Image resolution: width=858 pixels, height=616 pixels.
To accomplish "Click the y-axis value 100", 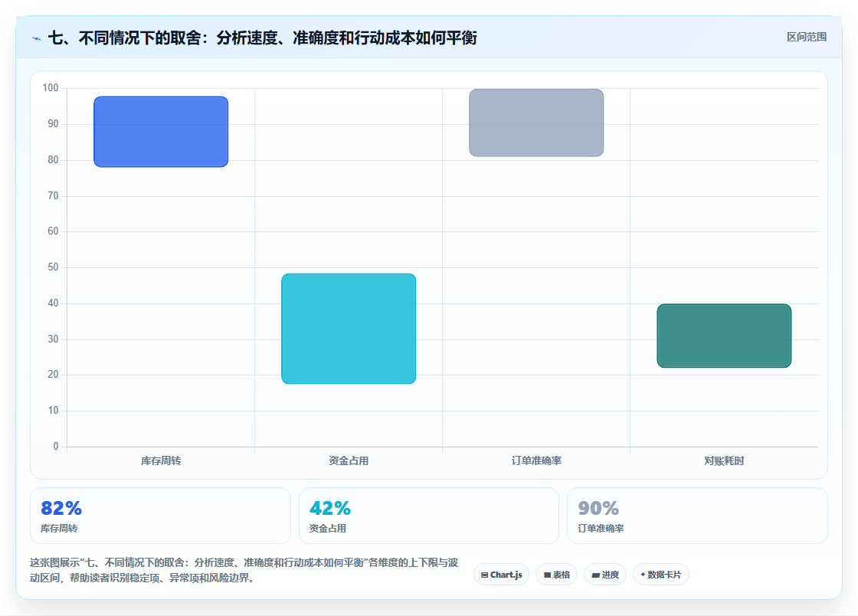I will pyautogui.click(x=51, y=88).
